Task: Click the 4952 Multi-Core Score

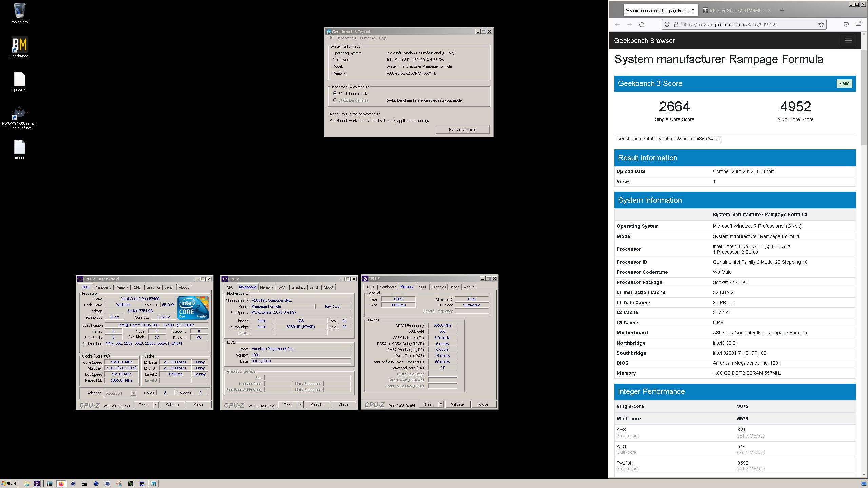Action: point(795,107)
